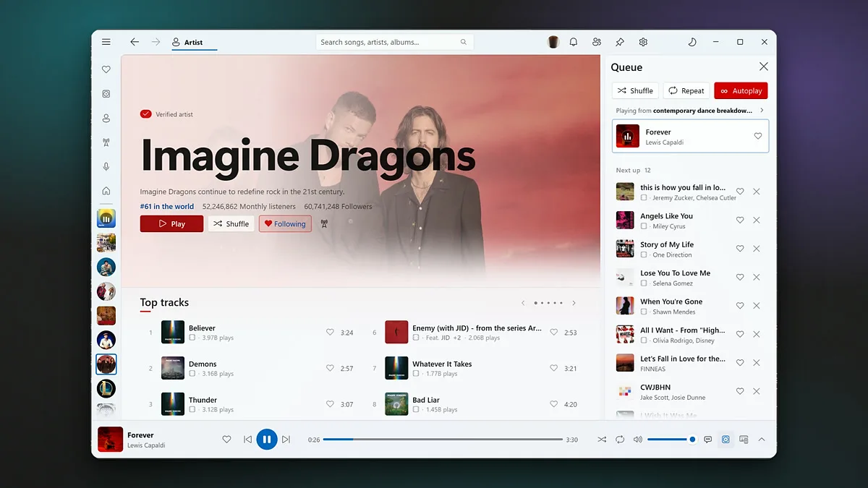Open Liked songs heart in sidebar
868x488 pixels.
(106, 70)
